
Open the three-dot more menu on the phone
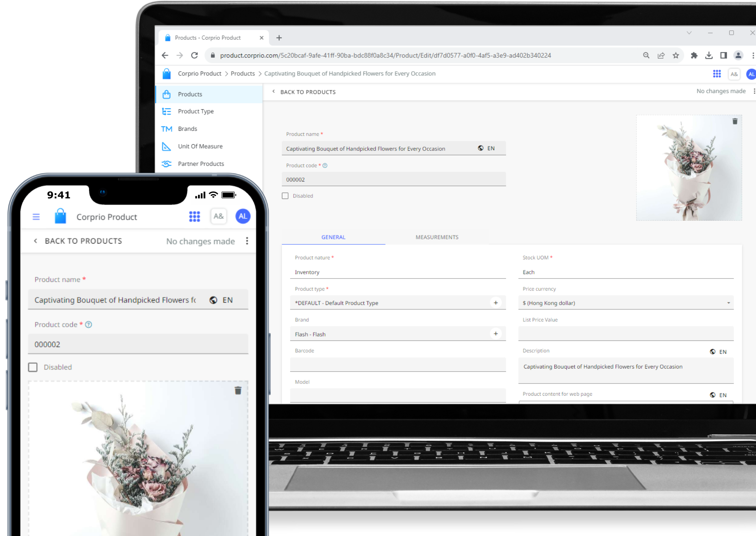tap(247, 241)
